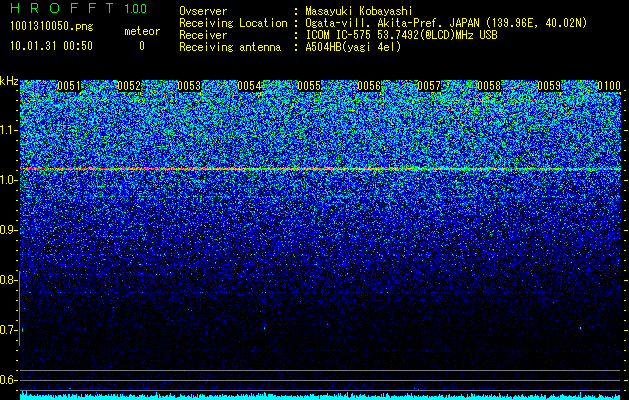This screenshot has width=629, height=400.
Task: Click the red carrier signal line near 1.0 kHz
Action: click(x=320, y=169)
